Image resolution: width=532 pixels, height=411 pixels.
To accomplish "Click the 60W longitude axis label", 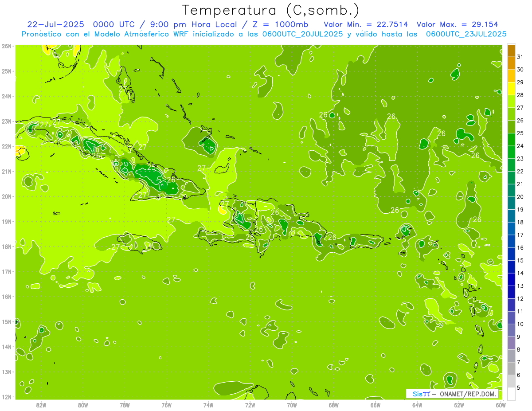I will (501, 404).
